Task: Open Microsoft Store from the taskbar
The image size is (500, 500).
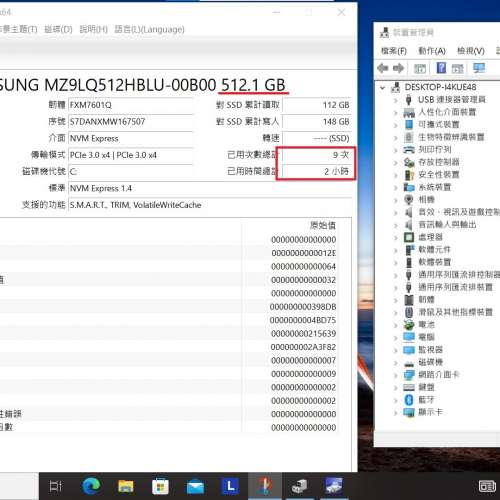Action: [160, 487]
